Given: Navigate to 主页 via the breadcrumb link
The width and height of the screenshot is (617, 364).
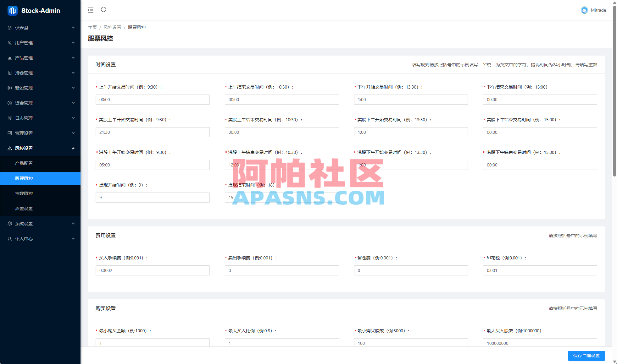Looking at the screenshot, I should point(92,27).
